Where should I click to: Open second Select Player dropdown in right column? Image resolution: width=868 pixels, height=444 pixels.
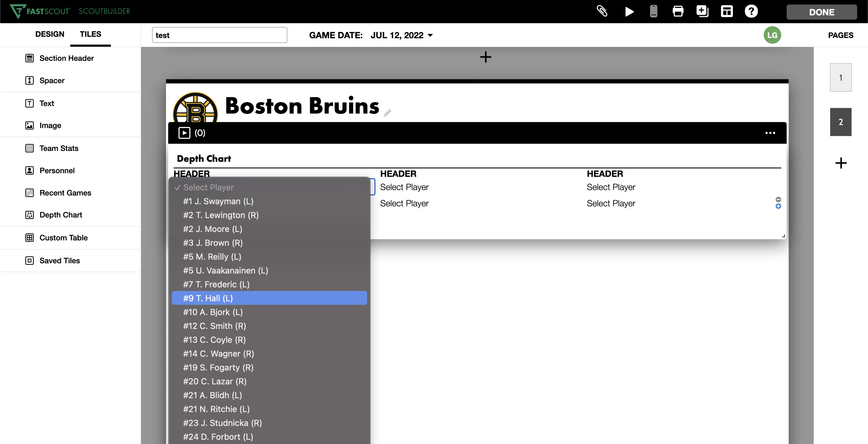coord(611,203)
